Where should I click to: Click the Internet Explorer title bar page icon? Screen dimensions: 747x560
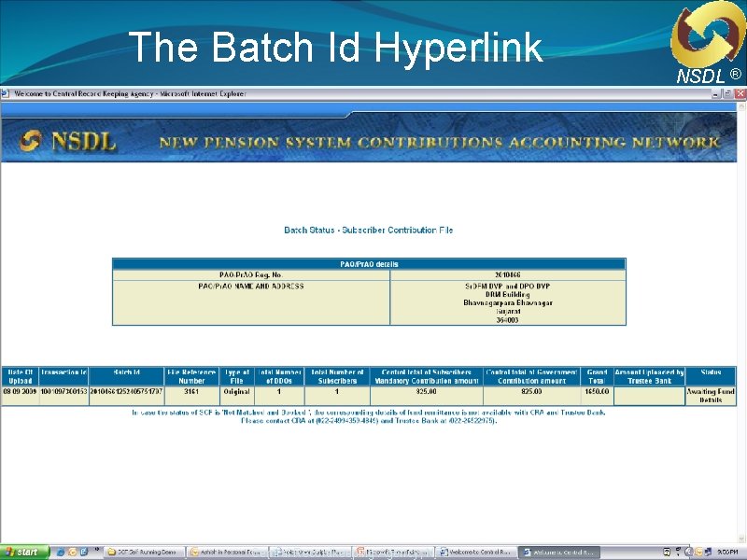coord(5,94)
